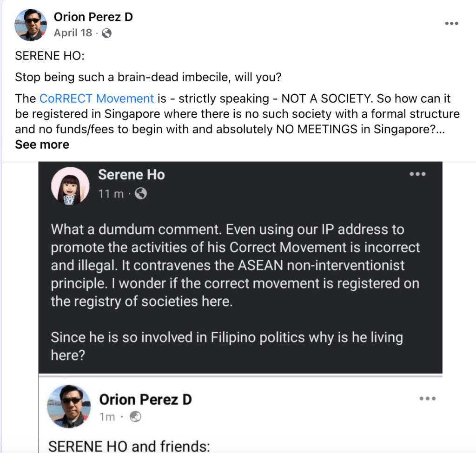Open three-dot menu on lower Orion post
The width and height of the screenshot is (476, 453).
[x=427, y=399]
